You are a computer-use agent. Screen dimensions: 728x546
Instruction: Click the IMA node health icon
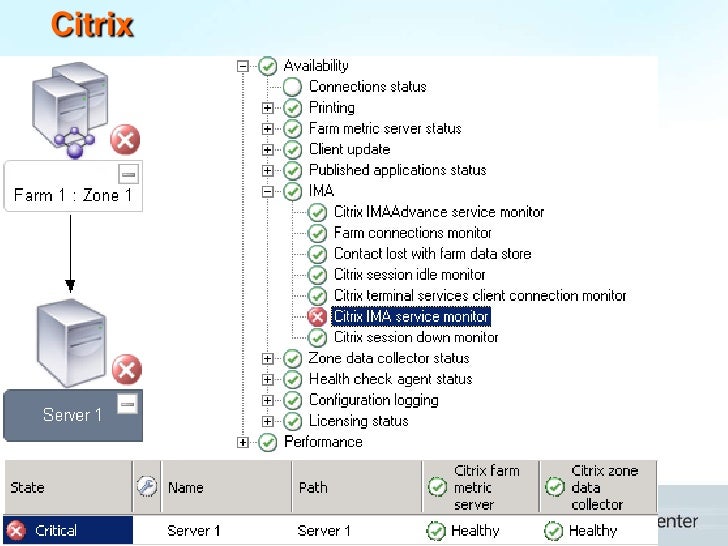pyautogui.click(x=292, y=191)
